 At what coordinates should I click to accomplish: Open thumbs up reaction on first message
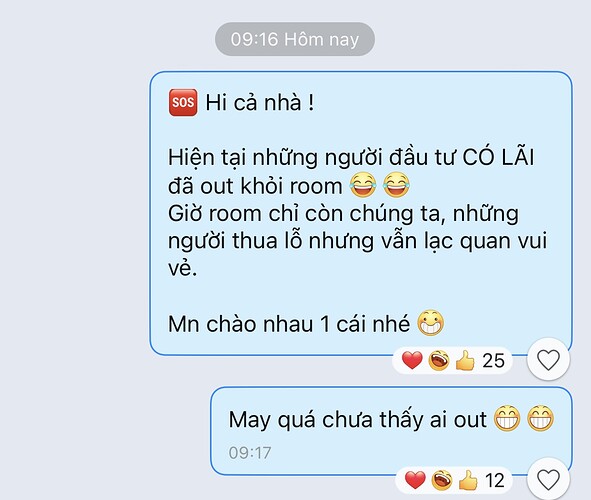(x=465, y=360)
